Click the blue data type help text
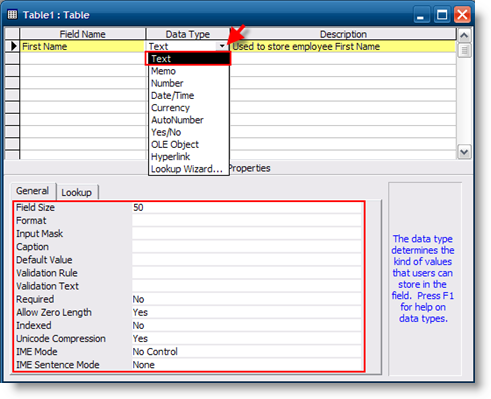491x399 pixels. tap(423, 279)
